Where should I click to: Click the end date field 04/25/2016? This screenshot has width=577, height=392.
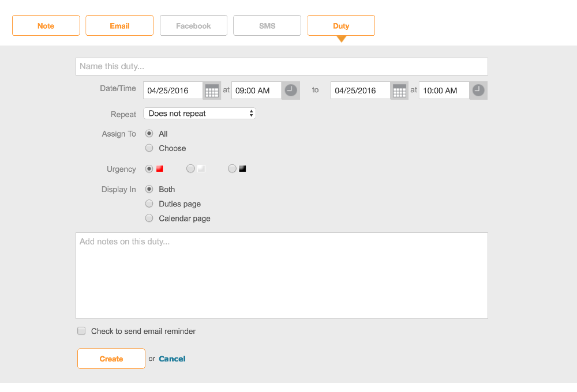click(x=361, y=91)
